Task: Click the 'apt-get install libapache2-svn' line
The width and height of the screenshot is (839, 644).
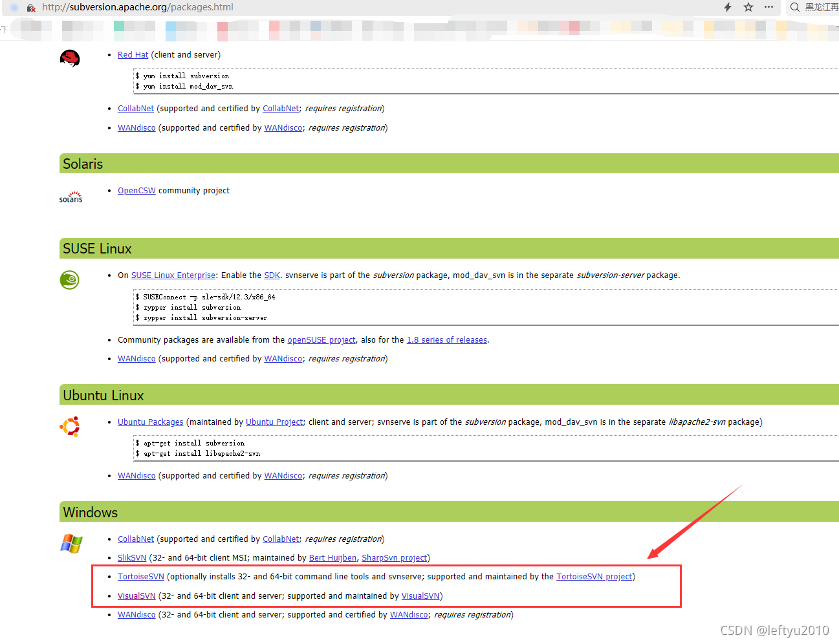Action: [x=198, y=454]
